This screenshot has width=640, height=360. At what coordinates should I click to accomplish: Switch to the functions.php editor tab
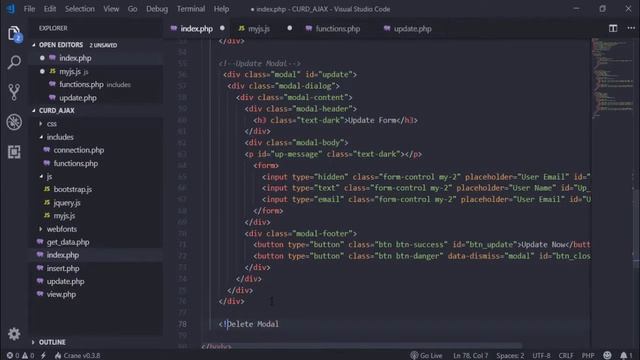338,29
